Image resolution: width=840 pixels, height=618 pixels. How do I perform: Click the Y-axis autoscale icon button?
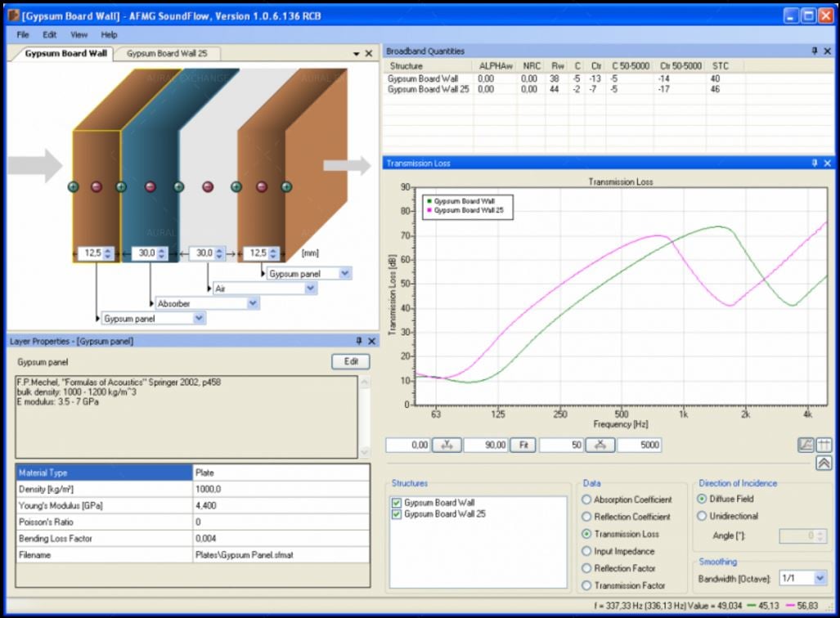(x=447, y=446)
